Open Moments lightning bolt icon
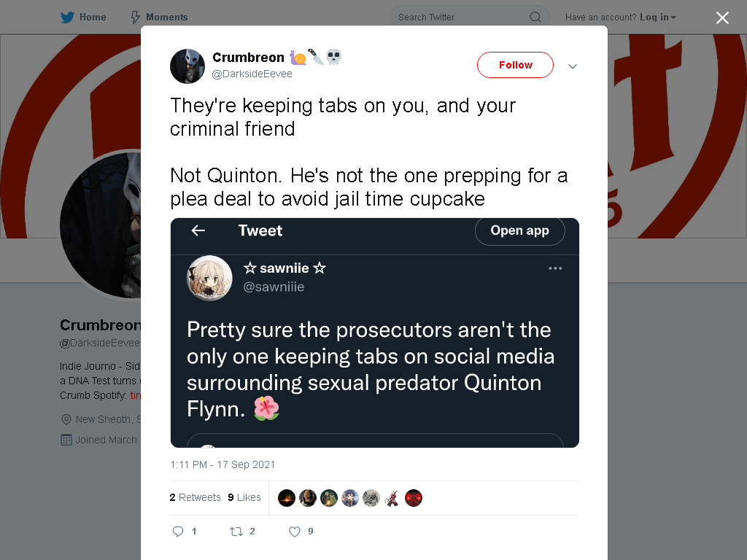Screen dimensions: 747x560 click(135, 17)
